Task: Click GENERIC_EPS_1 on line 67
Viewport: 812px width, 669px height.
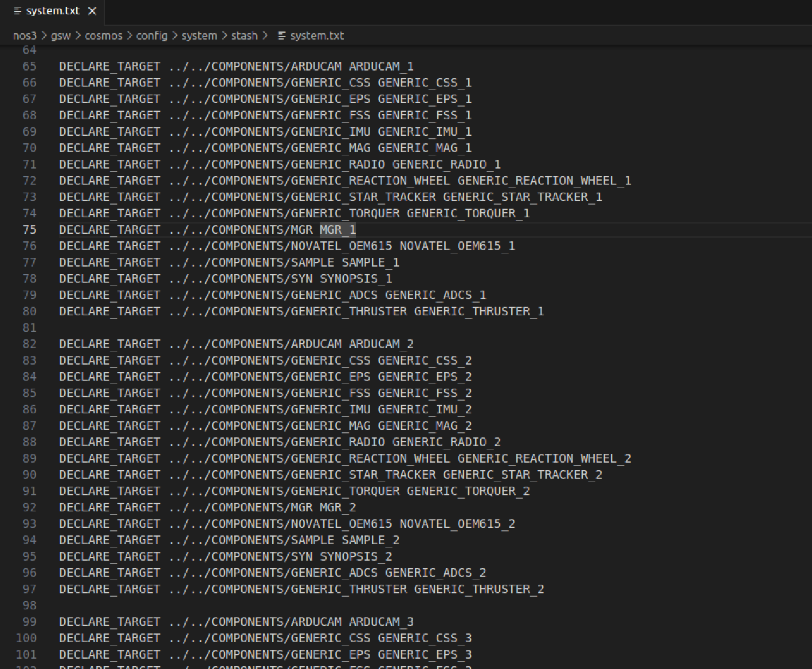Action: click(x=425, y=99)
